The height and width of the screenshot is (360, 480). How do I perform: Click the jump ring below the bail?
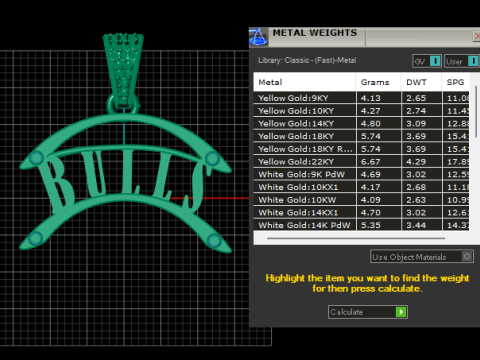[110, 106]
